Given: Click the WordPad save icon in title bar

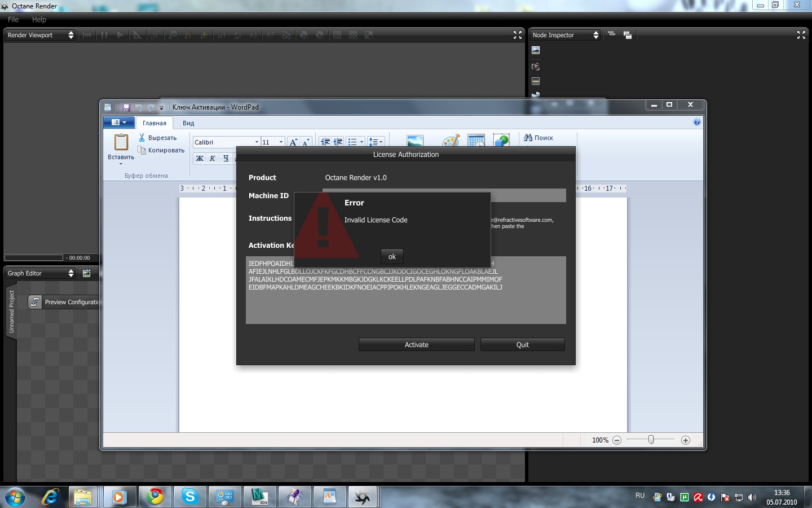Looking at the screenshot, I should pos(126,107).
